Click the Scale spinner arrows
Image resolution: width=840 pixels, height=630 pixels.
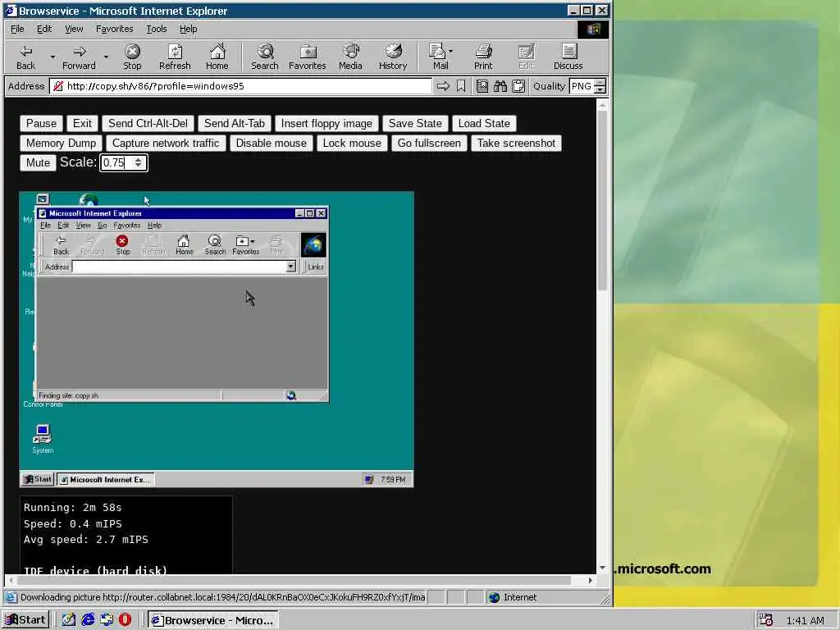click(138, 162)
